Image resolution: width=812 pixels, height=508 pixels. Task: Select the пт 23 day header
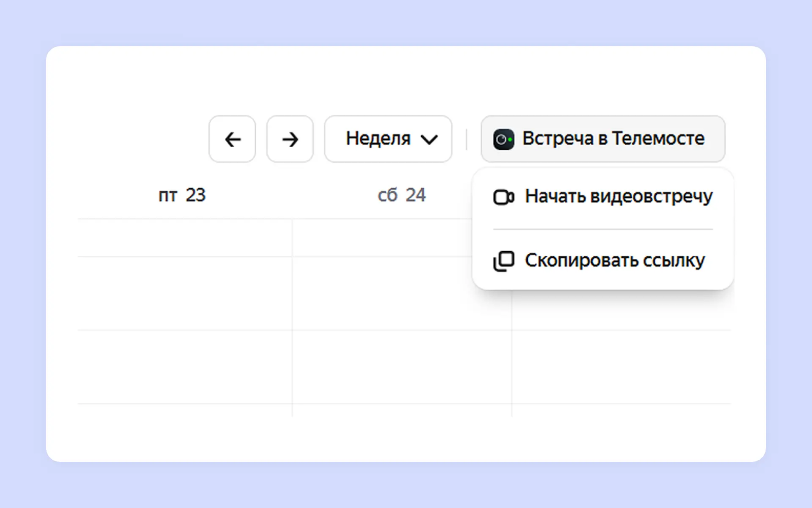click(182, 195)
